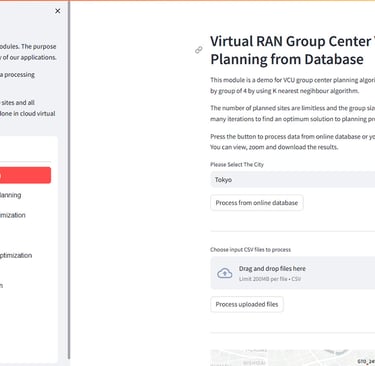This screenshot has height=366, width=375.
Task: Open the city dropdown showing Tokyo
Action: pos(293,180)
